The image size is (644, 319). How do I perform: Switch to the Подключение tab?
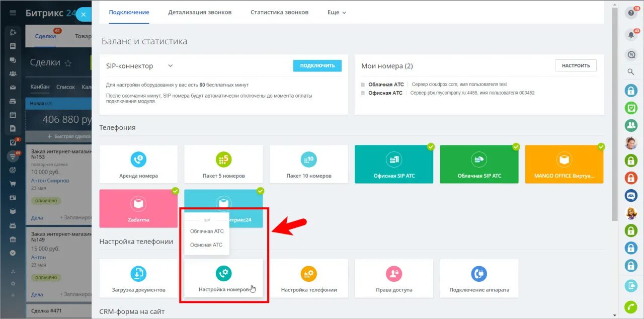129,12
